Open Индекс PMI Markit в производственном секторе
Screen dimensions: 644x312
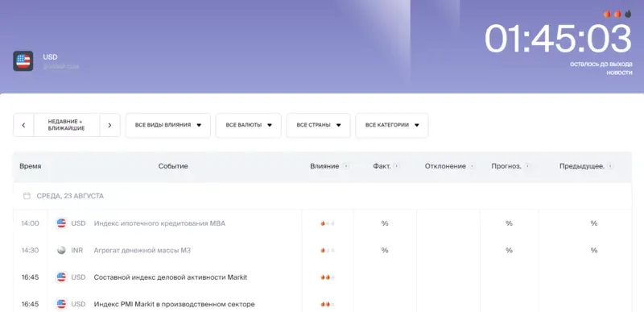click(x=174, y=304)
